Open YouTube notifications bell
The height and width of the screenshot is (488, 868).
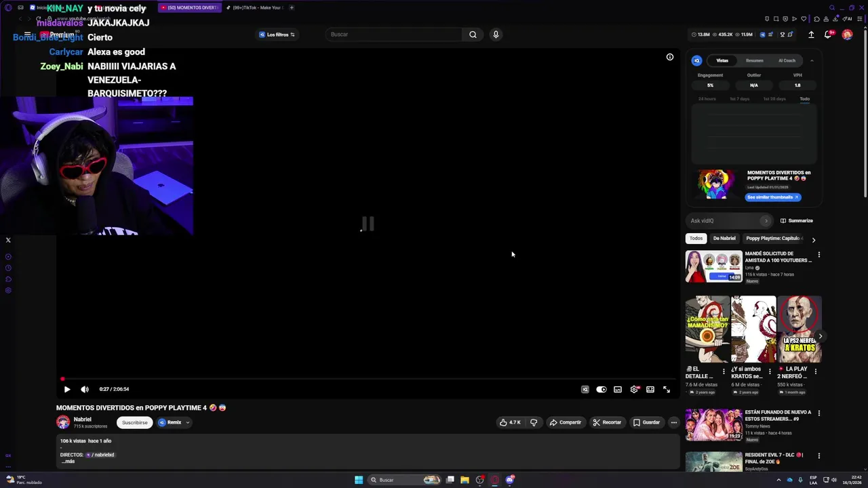[x=828, y=35]
